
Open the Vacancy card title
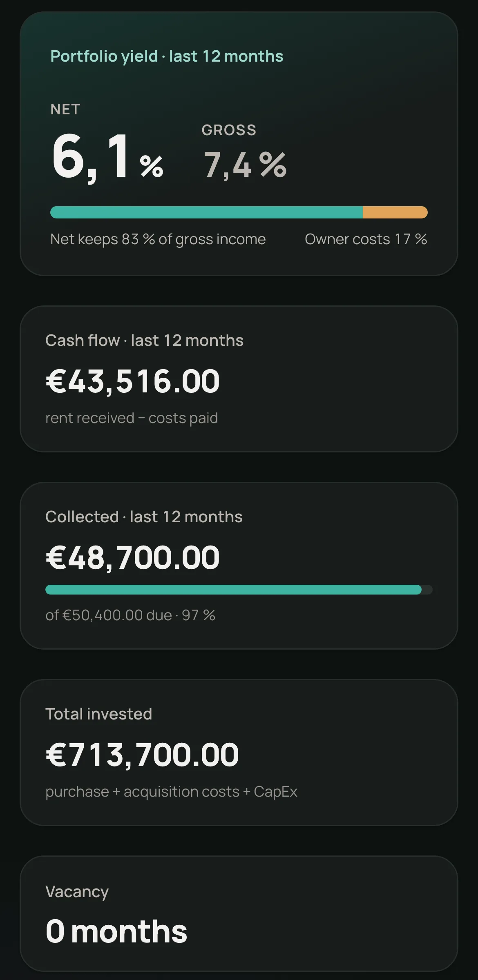coord(77,892)
